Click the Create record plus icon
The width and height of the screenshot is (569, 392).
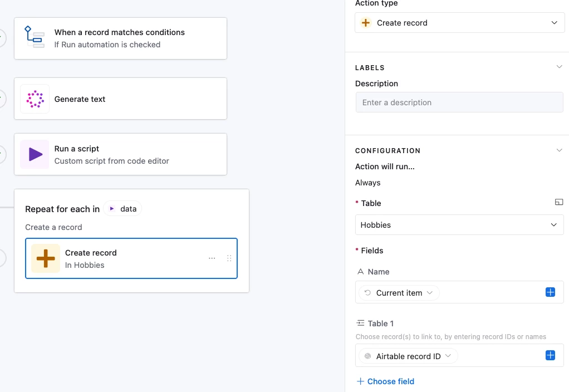point(45,258)
